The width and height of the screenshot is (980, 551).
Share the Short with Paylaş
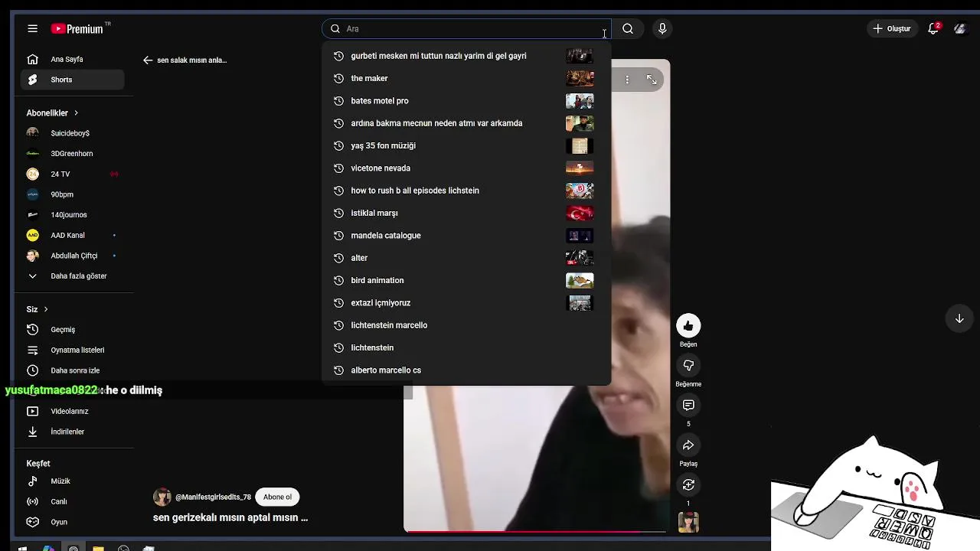688,445
